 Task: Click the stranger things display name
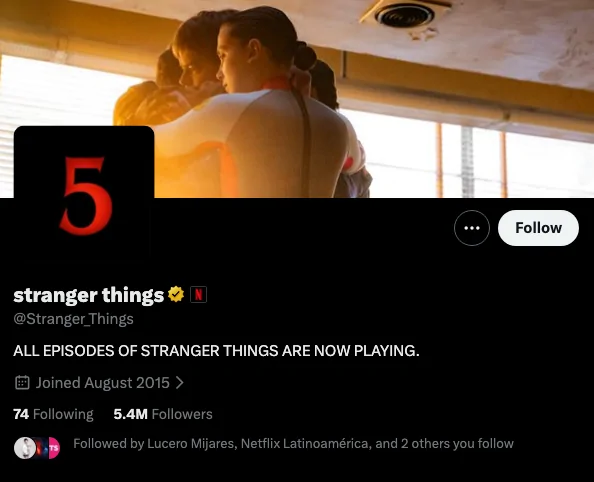88,295
